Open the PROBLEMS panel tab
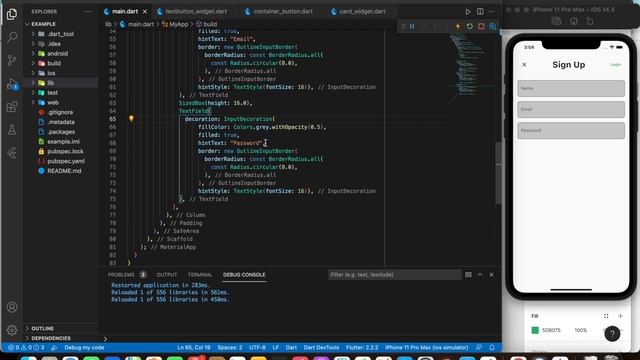 (x=121, y=275)
